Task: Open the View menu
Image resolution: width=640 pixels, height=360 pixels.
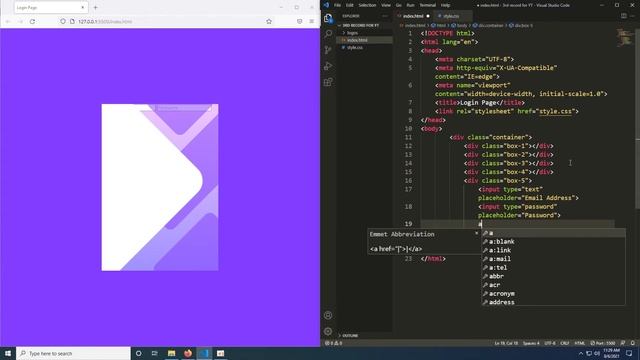Action: point(386,5)
